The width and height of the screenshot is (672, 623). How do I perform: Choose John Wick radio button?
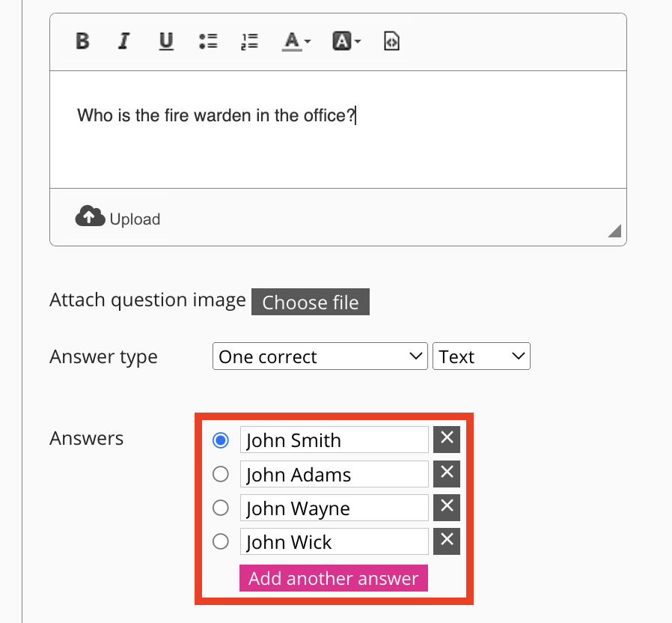(221, 541)
